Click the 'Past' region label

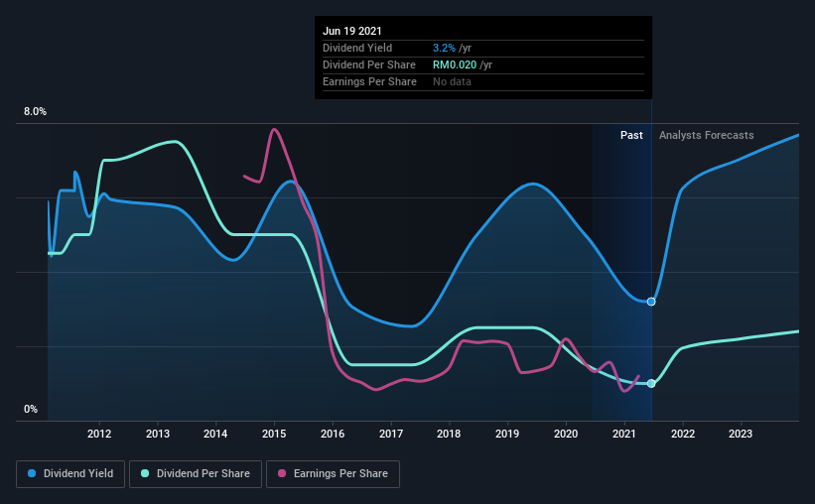pos(631,135)
